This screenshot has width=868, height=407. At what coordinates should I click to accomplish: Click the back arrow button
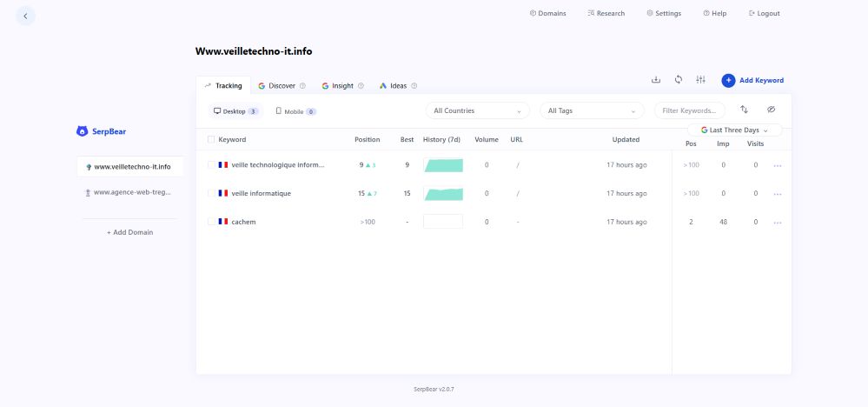25,16
